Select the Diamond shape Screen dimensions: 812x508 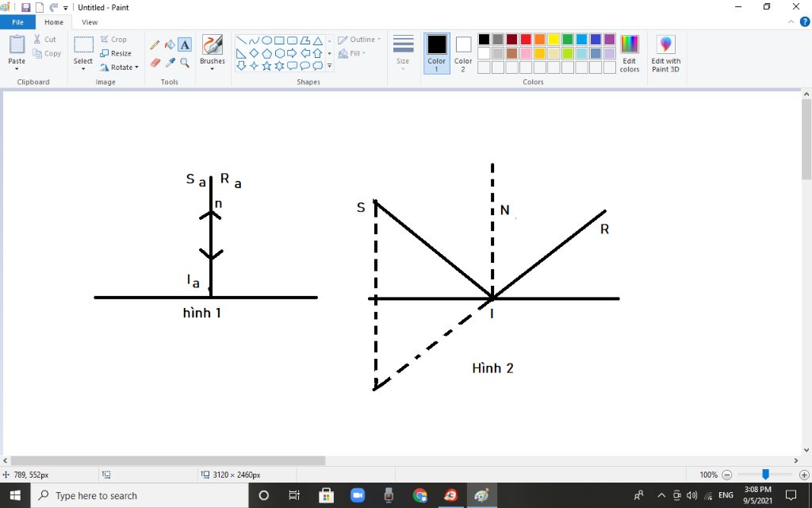click(x=254, y=53)
